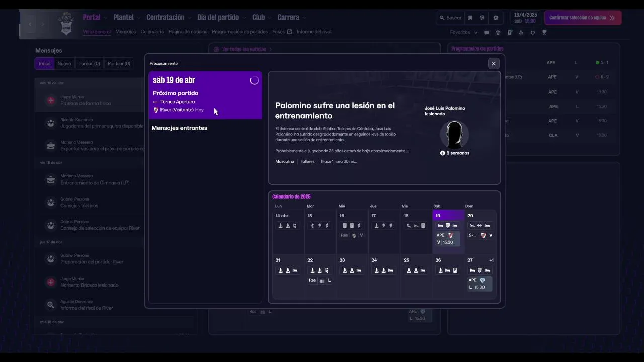Click the shirt icon in favorites row
Viewport: 644px width, 362px height.
pyautogui.click(x=498, y=32)
